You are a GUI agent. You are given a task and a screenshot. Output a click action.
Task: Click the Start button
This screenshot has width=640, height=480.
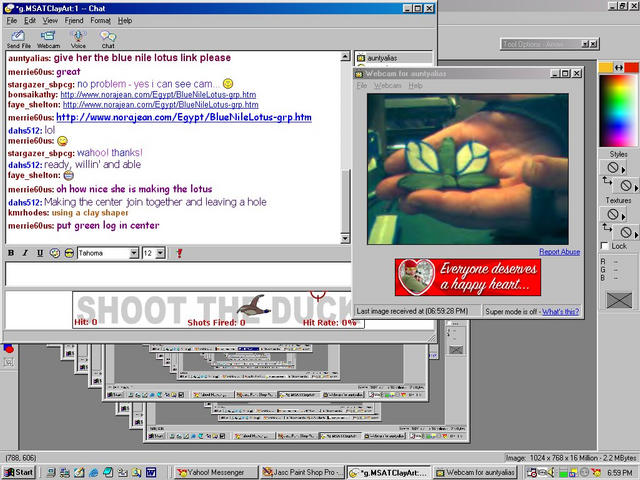[x=19, y=473]
